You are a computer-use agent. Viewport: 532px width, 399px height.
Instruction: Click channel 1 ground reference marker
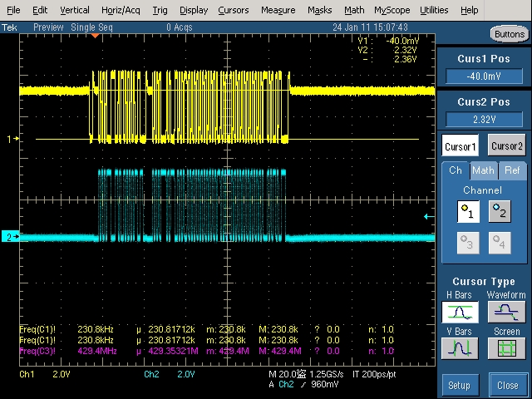(13, 139)
